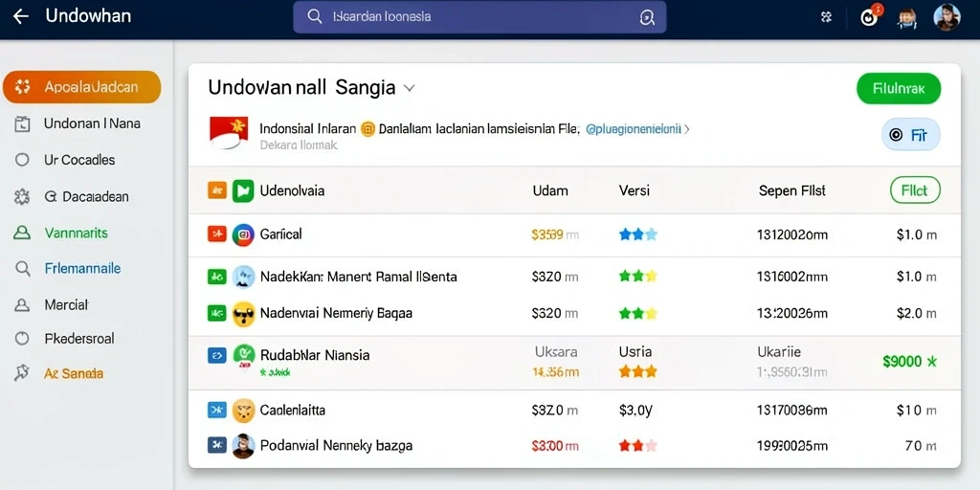Image resolution: width=980 pixels, height=490 pixels.
Task: Open Vannnarits in sidebar
Action: point(77,234)
